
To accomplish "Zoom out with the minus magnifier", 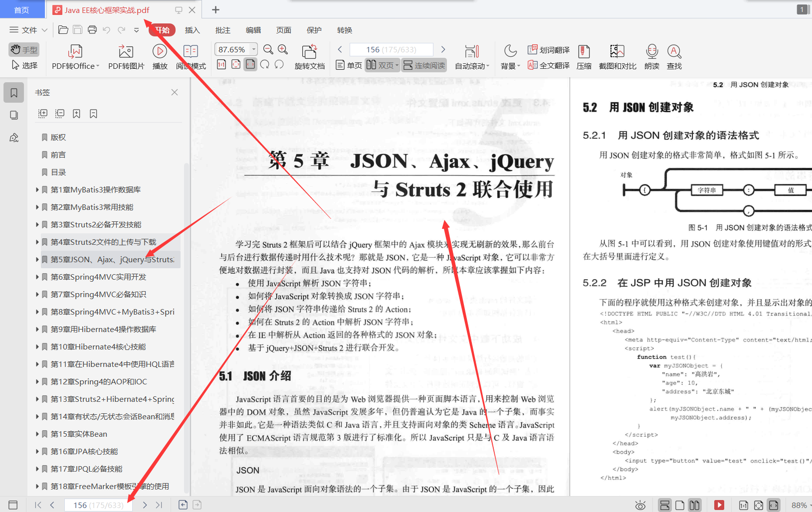I will click(268, 49).
